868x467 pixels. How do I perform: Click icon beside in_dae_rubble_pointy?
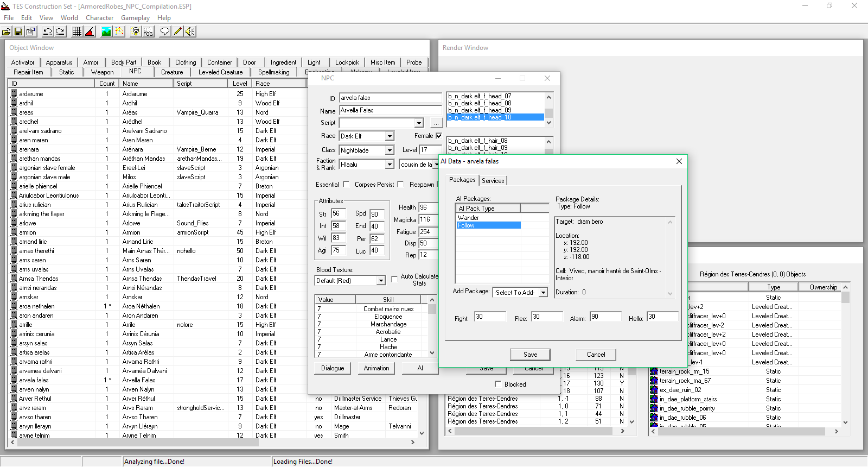[654, 408]
